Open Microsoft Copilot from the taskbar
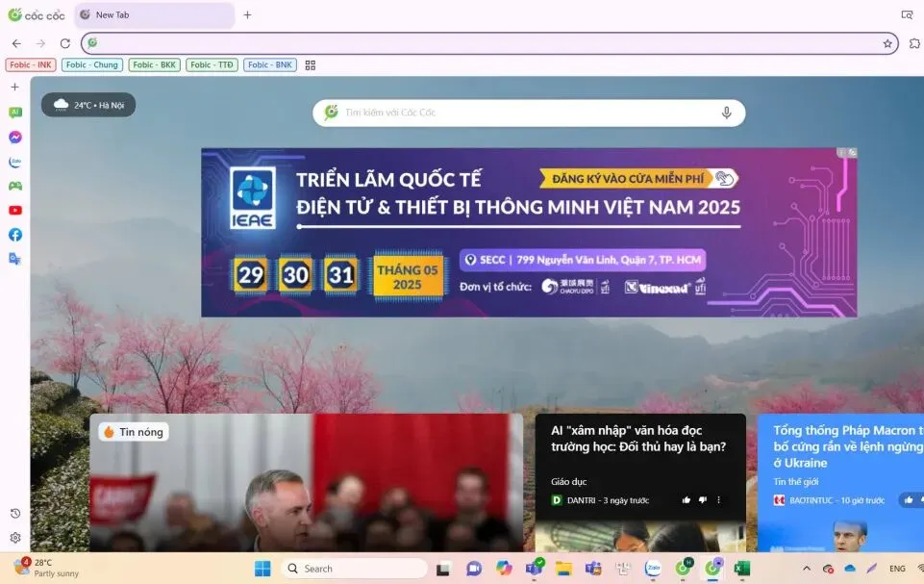 (504, 568)
